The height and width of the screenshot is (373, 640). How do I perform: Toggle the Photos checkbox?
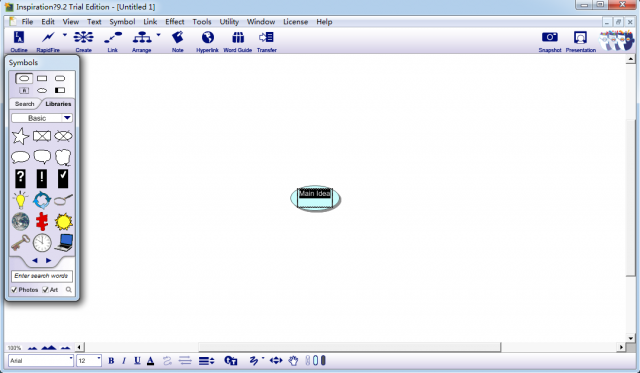[x=14, y=290]
